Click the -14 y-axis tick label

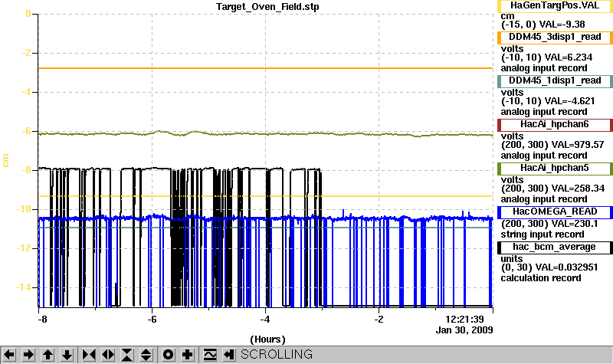(x=23, y=287)
